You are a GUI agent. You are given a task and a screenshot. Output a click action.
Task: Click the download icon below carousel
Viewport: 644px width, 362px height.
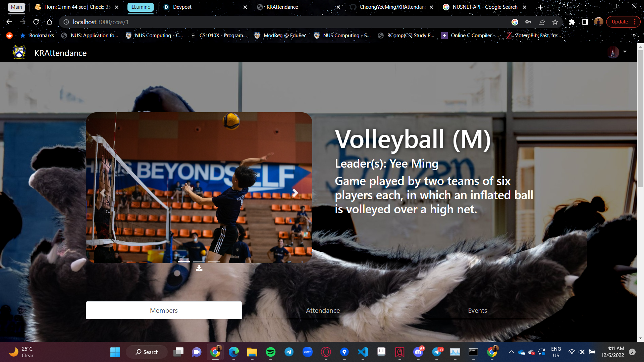click(199, 268)
